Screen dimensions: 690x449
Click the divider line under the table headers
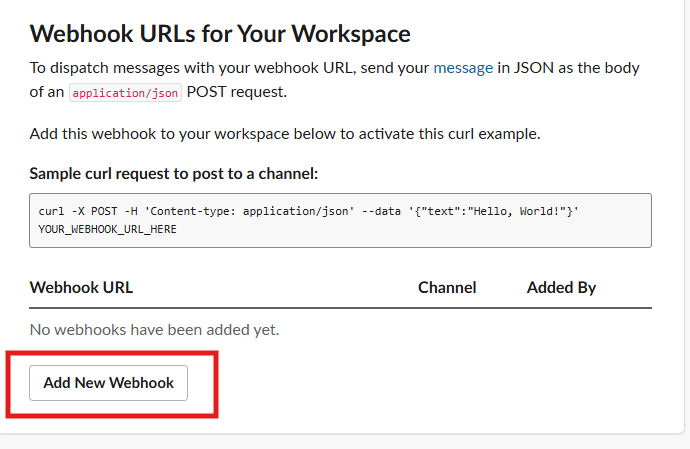click(x=340, y=308)
